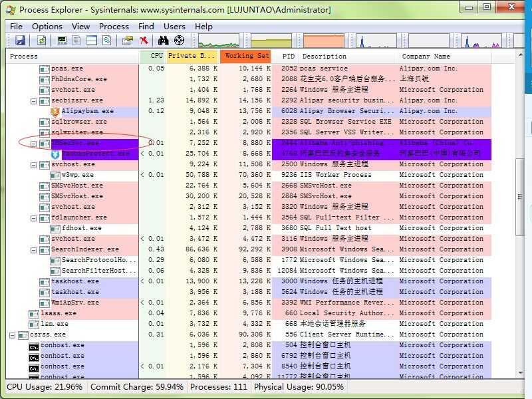Click the AlibabaProtect.exe blue shield icon
532x399 pixels.
pos(55,154)
